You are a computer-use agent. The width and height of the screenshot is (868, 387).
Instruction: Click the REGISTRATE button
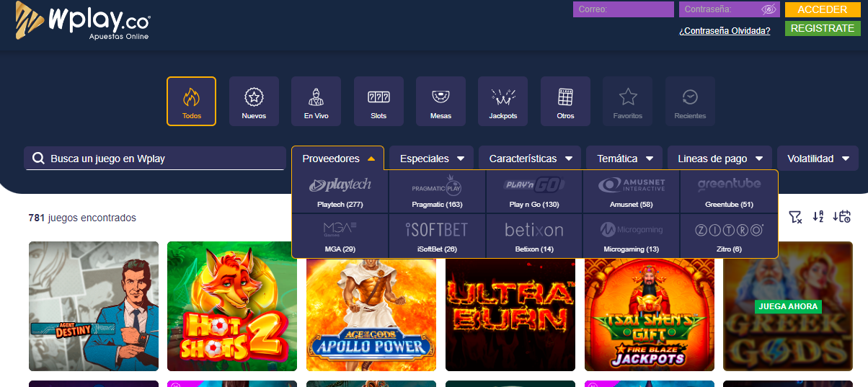click(x=823, y=28)
